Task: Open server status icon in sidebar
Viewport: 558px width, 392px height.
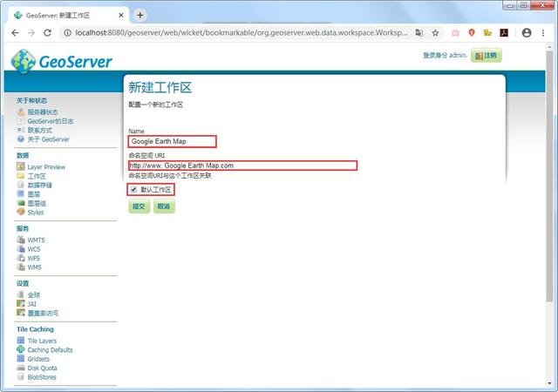Action: tap(21, 112)
